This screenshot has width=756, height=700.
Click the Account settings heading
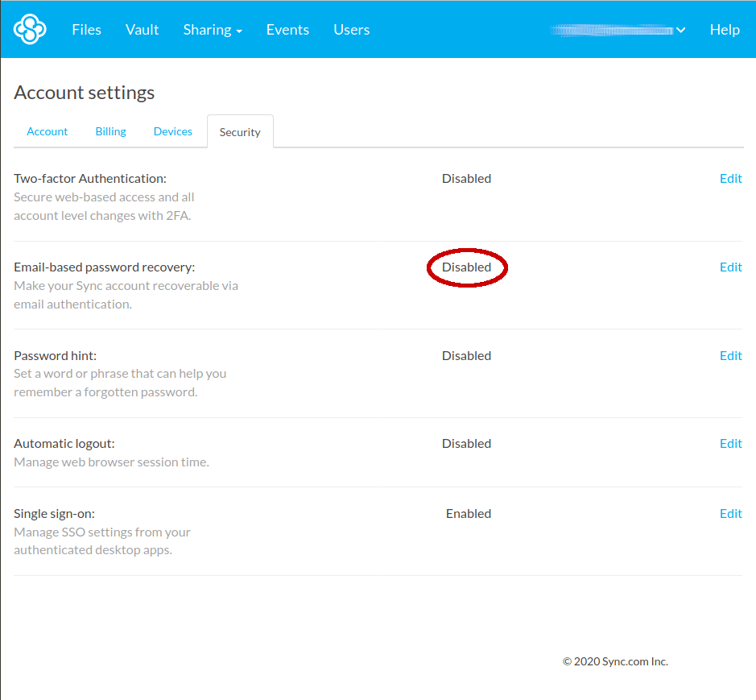85,92
